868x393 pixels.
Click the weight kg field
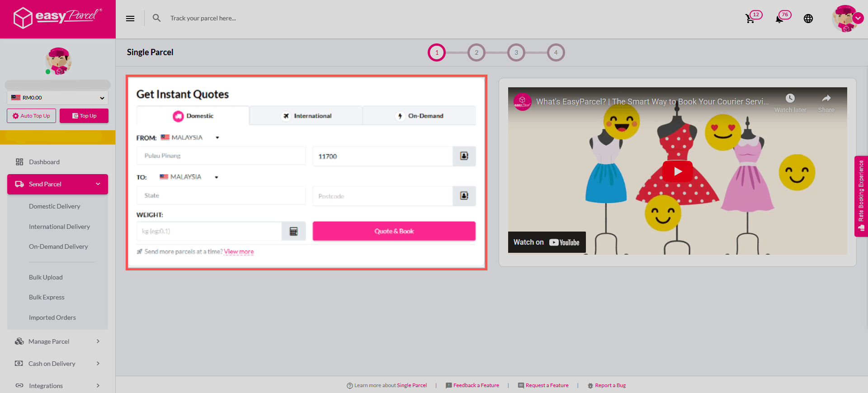[x=209, y=231]
